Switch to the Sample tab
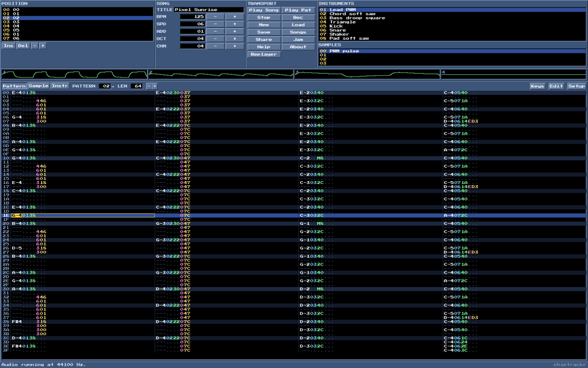This screenshot has height=368, width=588. pos(38,86)
